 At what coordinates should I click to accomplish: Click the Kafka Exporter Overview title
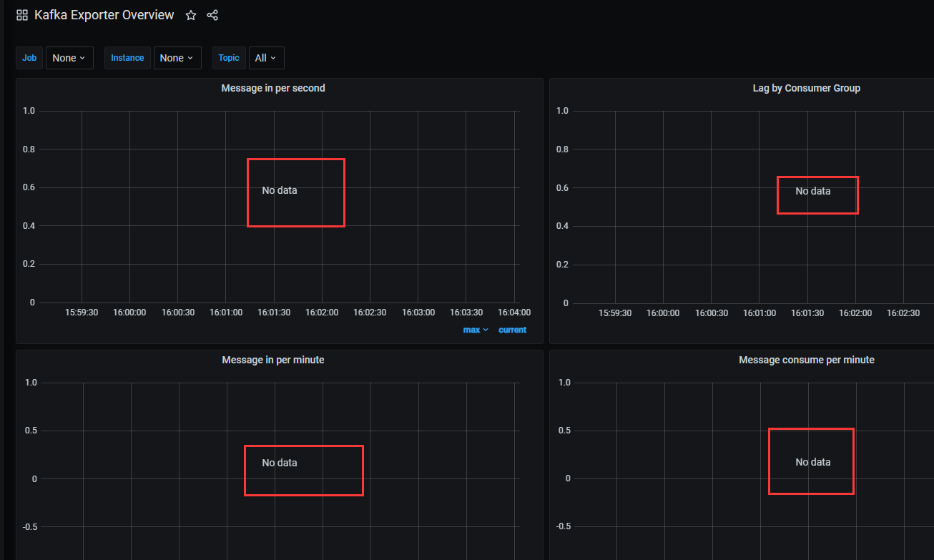pos(104,14)
